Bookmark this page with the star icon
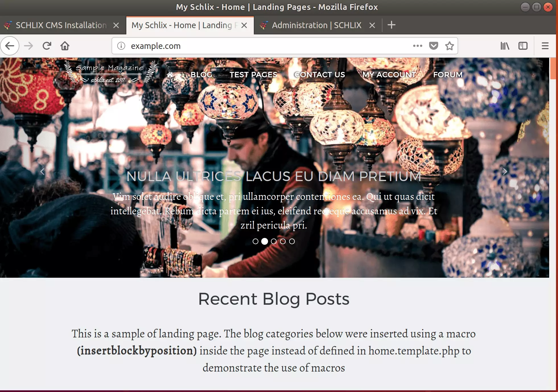The image size is (558, 392). [x=450, y=46]
